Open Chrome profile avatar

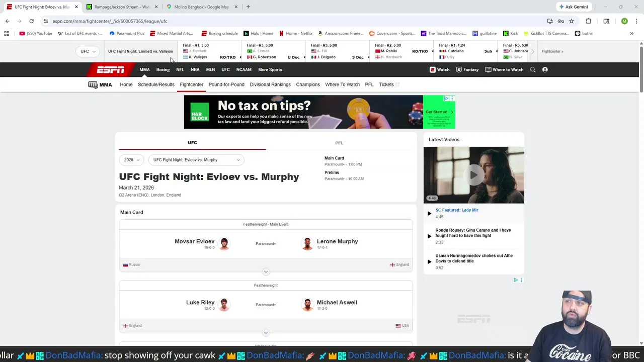624,21
